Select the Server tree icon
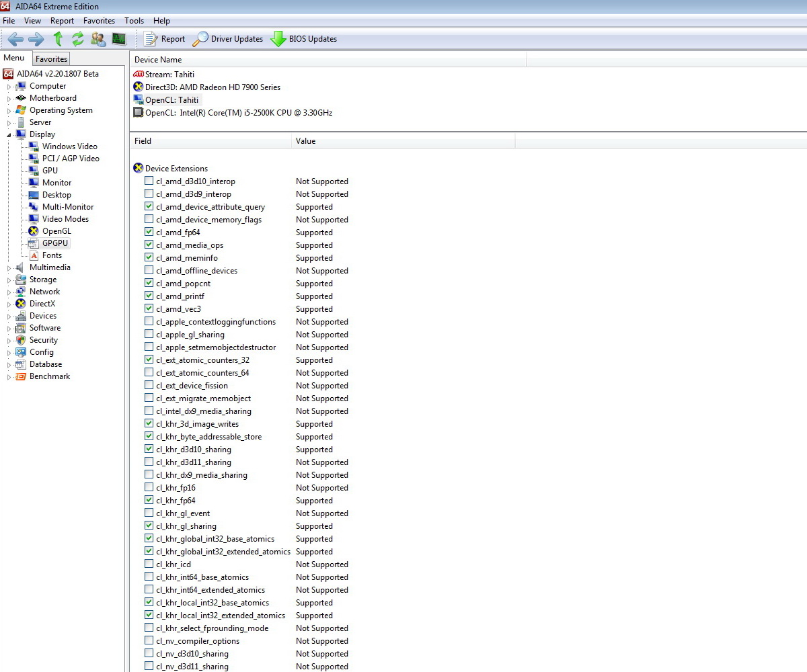Viewport: 807px width, 672px height. click(x=21, y=122)
